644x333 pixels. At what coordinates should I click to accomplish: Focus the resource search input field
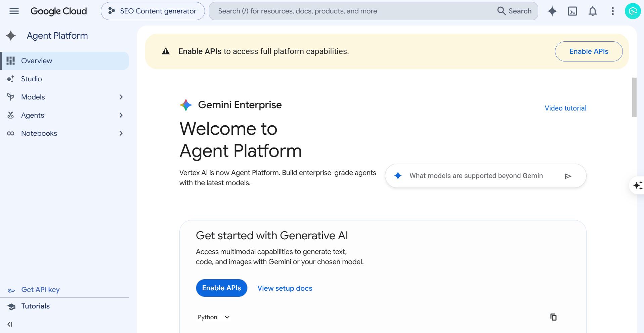[353, 11]
